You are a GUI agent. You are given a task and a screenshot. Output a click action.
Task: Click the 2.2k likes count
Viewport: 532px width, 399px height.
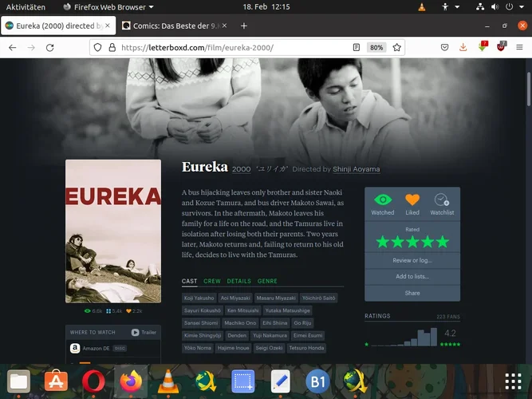[x=134, y=311]
